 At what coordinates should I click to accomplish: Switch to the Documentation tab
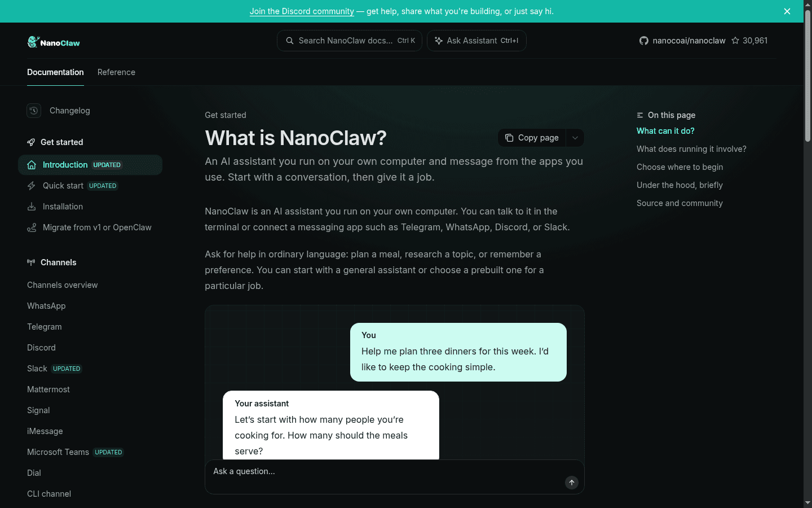click(55, 72)
